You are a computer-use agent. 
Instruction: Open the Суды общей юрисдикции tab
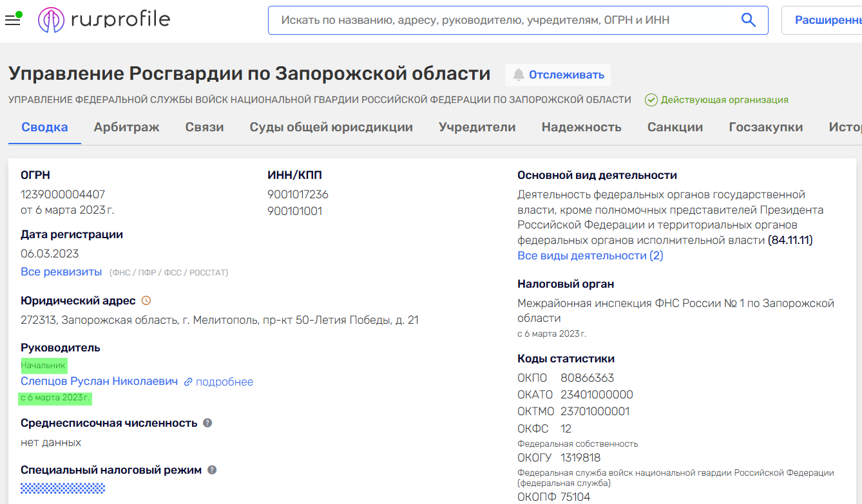pyautogui.click(x=331, y=127)
